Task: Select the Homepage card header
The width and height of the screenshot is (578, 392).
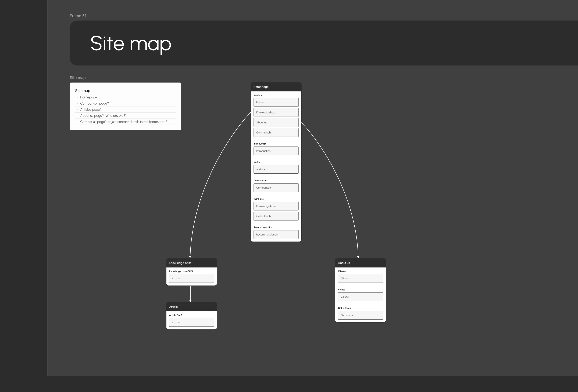Action: [276, 87]
